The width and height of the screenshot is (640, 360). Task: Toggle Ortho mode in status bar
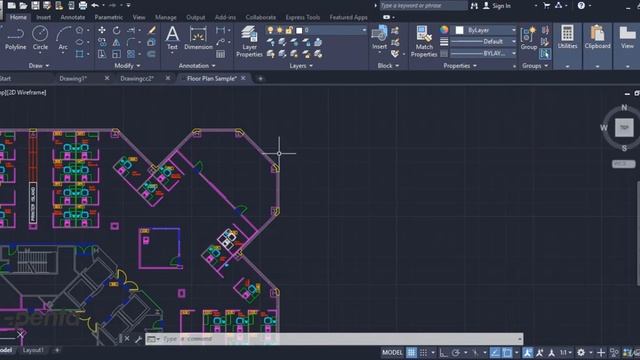(443, 353)
